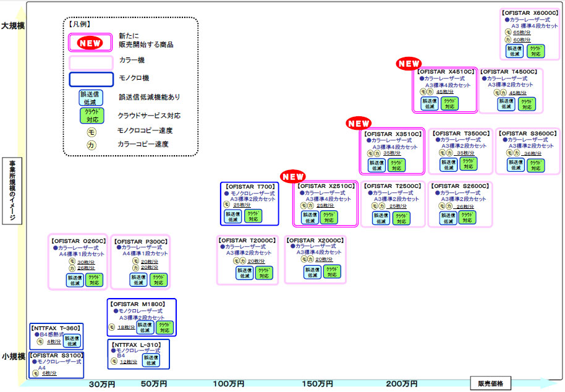Screen dimensions: 565x392
Task: Click the 150万円 price axis label
Action: tap(317, 384)
